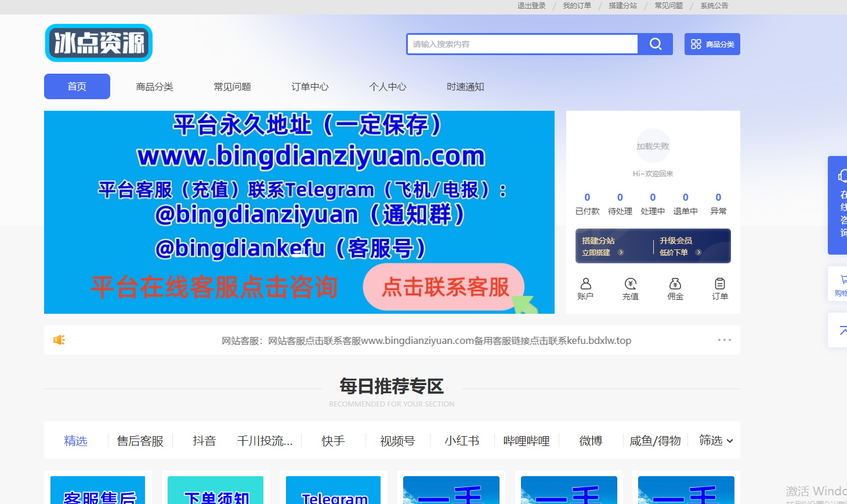Select the 抖音 category tab

(x=204, y=441)
